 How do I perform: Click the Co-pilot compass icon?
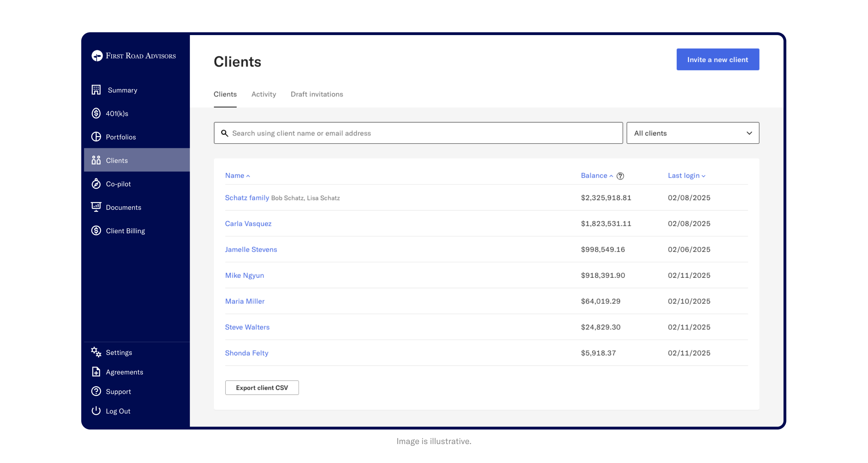[96, 183]
